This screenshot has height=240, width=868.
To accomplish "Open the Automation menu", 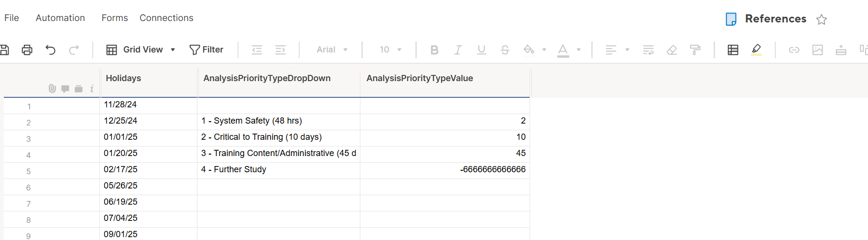I will click(x=60, y=18).
